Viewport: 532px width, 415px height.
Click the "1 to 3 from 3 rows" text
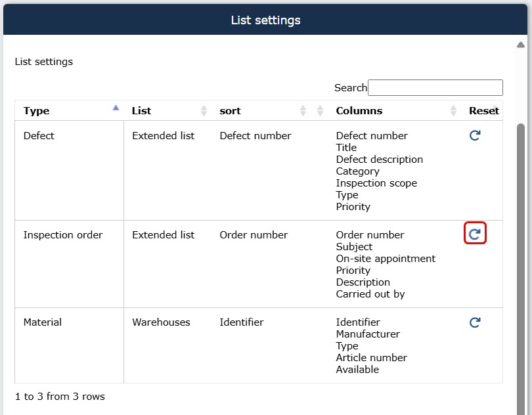[60, 397]
